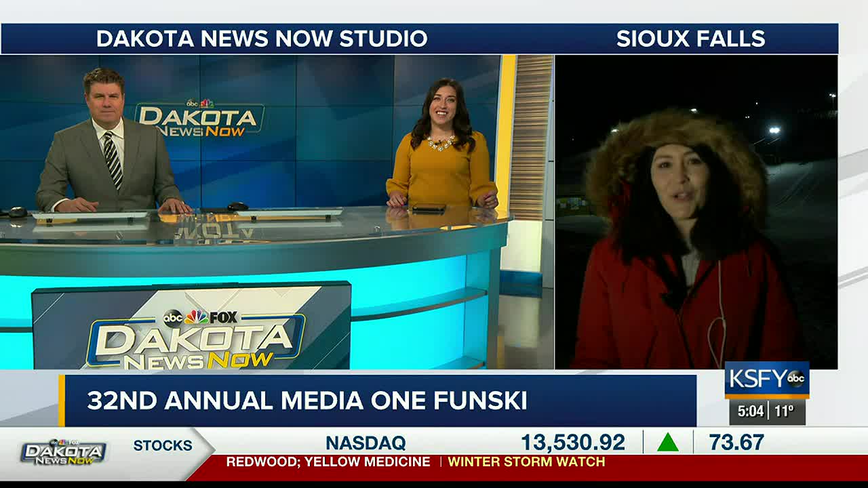Click the NASDAQ value 13,530.92
This screenshot has height=488, width=868.
pyautogui.click(x=573, y=443)
